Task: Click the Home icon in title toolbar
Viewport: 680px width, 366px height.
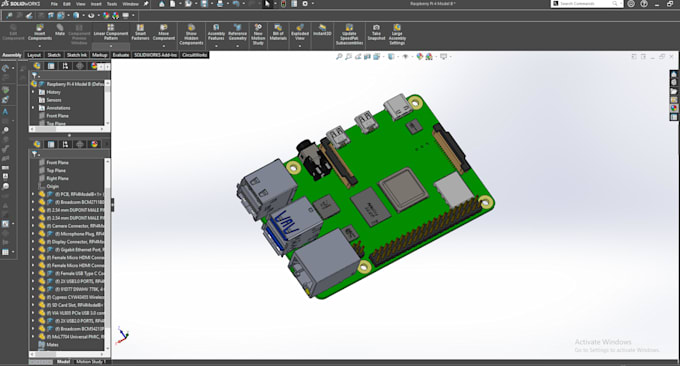Action: [x=162, y=4]
